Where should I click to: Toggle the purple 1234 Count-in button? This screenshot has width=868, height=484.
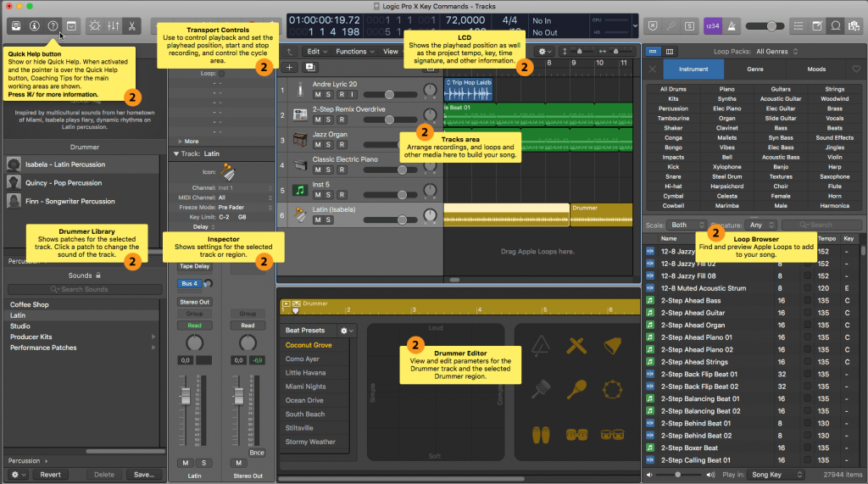(712, 26)
